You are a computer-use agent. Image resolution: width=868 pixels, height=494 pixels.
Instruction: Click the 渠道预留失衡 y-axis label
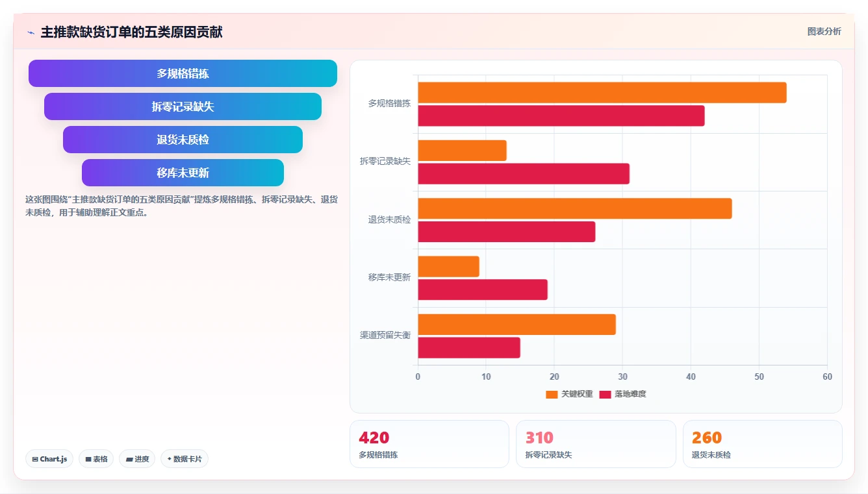385,335
